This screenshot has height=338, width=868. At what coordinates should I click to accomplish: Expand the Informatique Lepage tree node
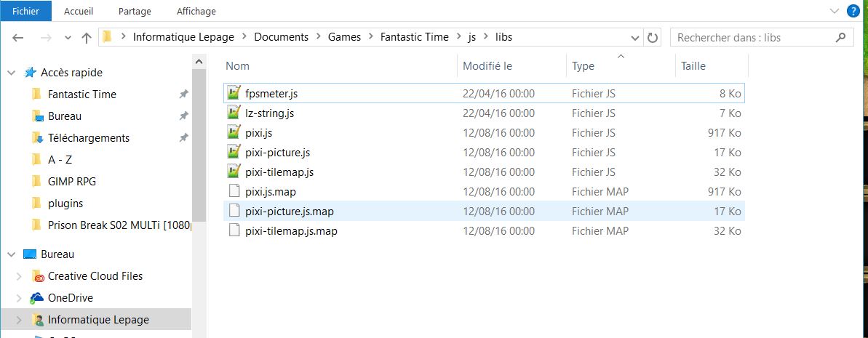coord(20,320)
